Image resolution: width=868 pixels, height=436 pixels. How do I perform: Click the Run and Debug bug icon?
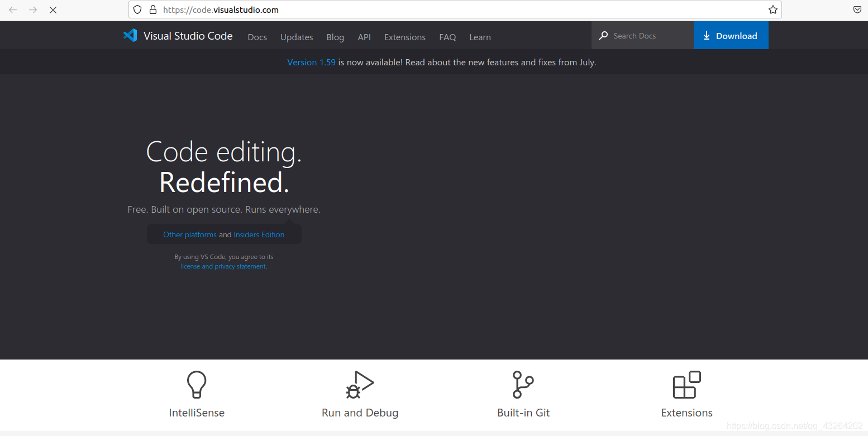(360, 385)
